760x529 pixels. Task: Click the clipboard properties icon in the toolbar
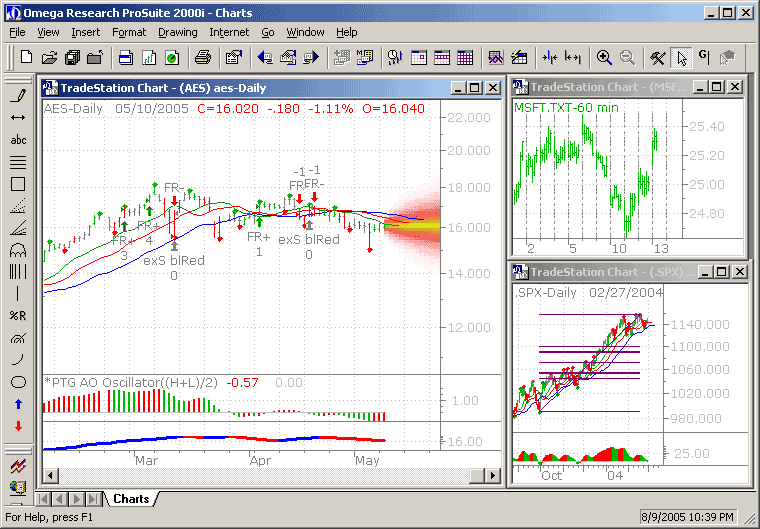234,58
